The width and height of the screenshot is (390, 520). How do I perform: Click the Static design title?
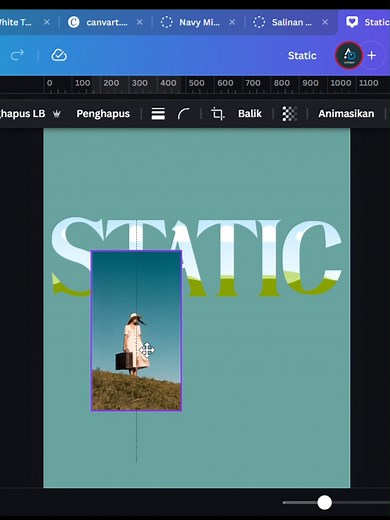(302, 55)
